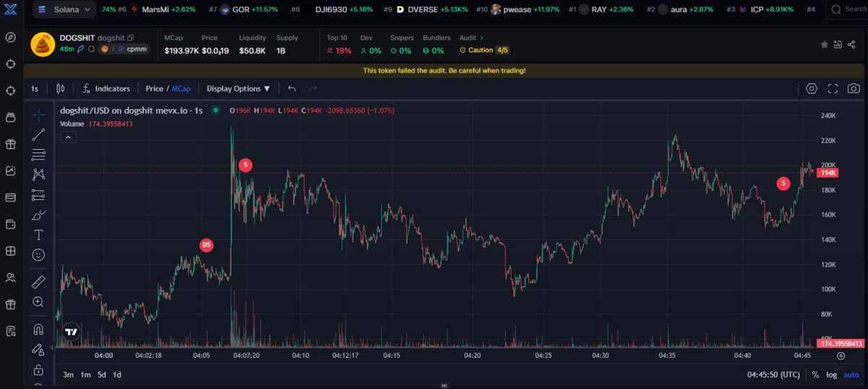The width and height of the screenshot is (868, 389).
Task: Select the ruler measure tool
Action: (x=38, y=282)
